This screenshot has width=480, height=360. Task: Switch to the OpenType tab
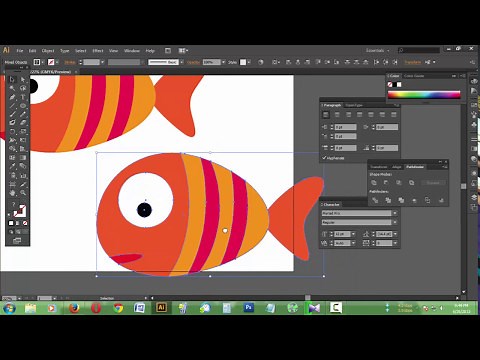[354, 105]
